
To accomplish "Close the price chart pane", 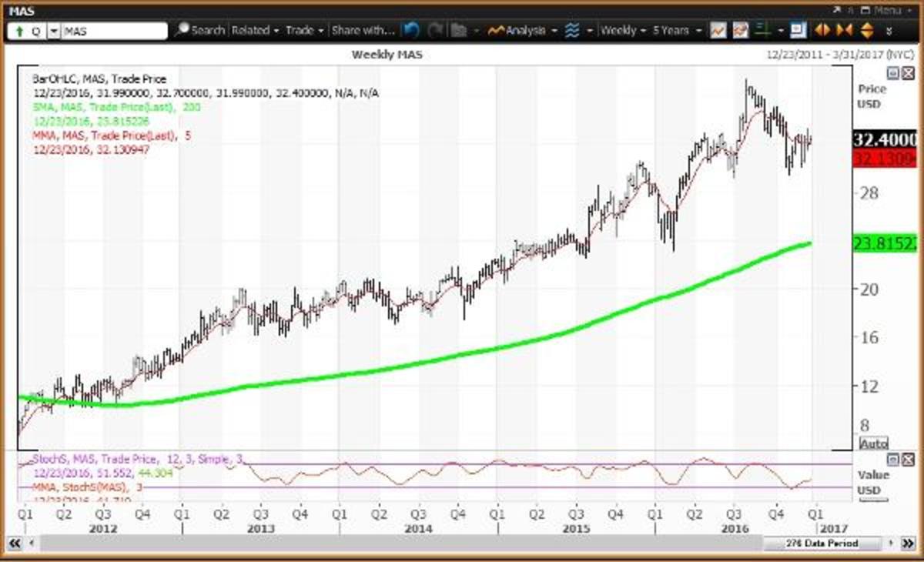I will [x=907, y=73].
